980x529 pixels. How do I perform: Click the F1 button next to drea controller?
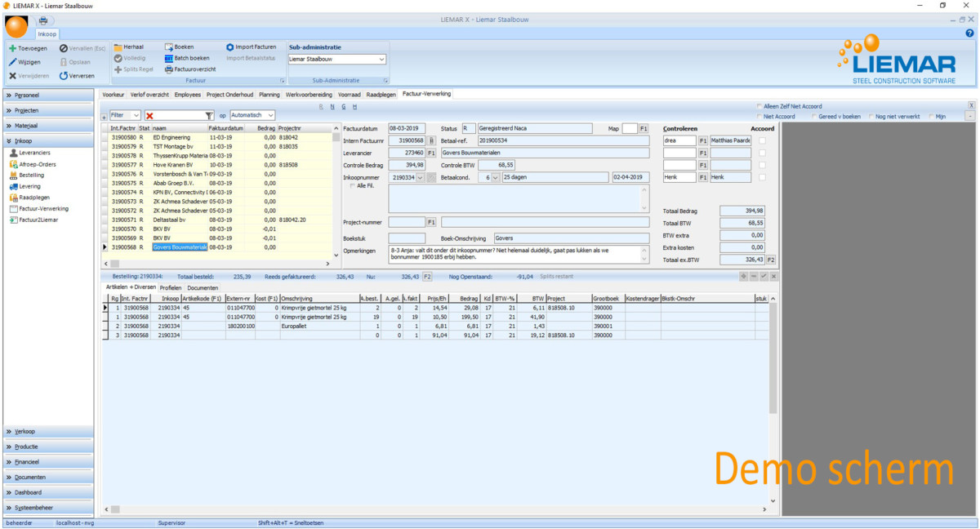tap(703, 141)
